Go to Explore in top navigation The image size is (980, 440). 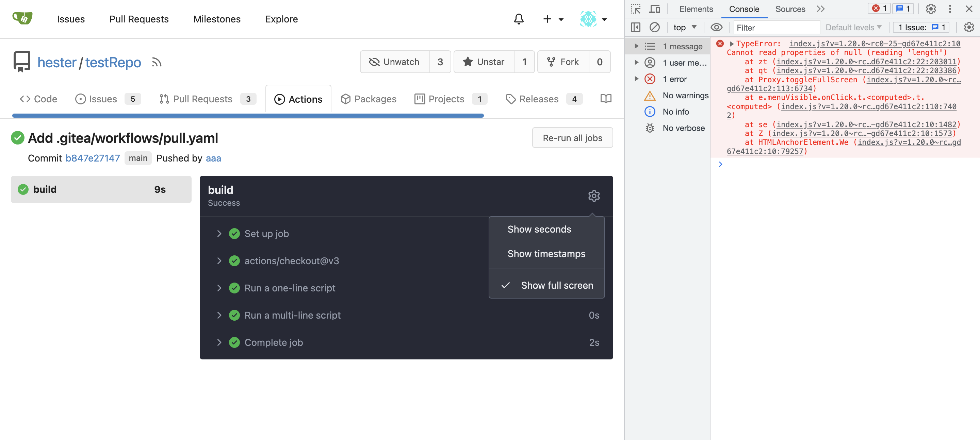pyautogui.click(x=281, y=19)
